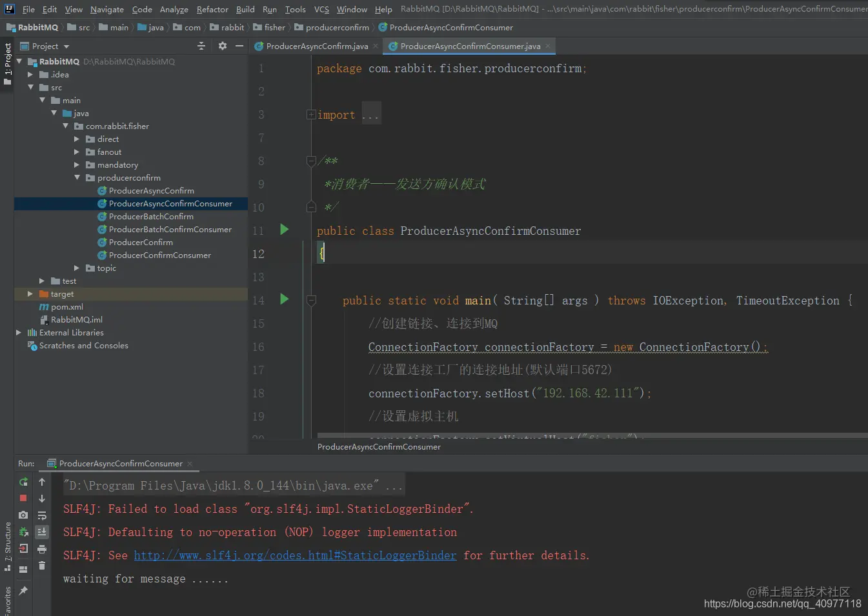Rerun ProducerAsyncConfirmConsumer in Run panel
This screenshot has width=868, height=616.
pos(23,482)
